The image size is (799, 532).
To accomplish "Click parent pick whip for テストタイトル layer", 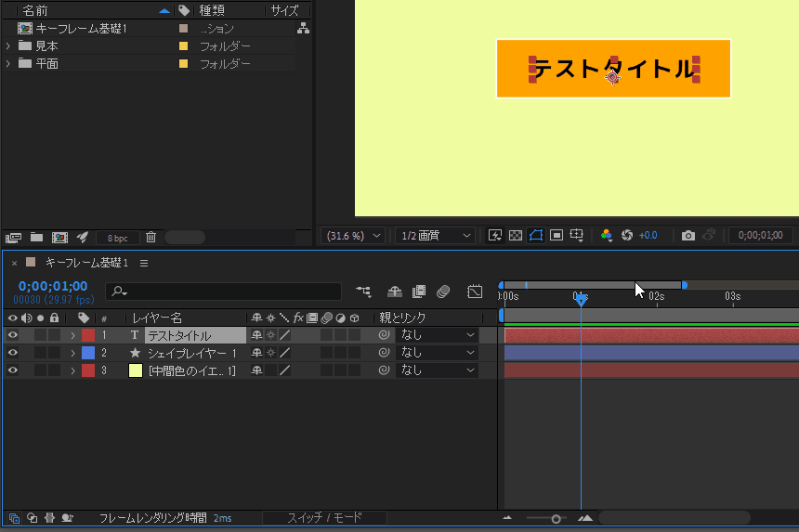I will 385,335.
